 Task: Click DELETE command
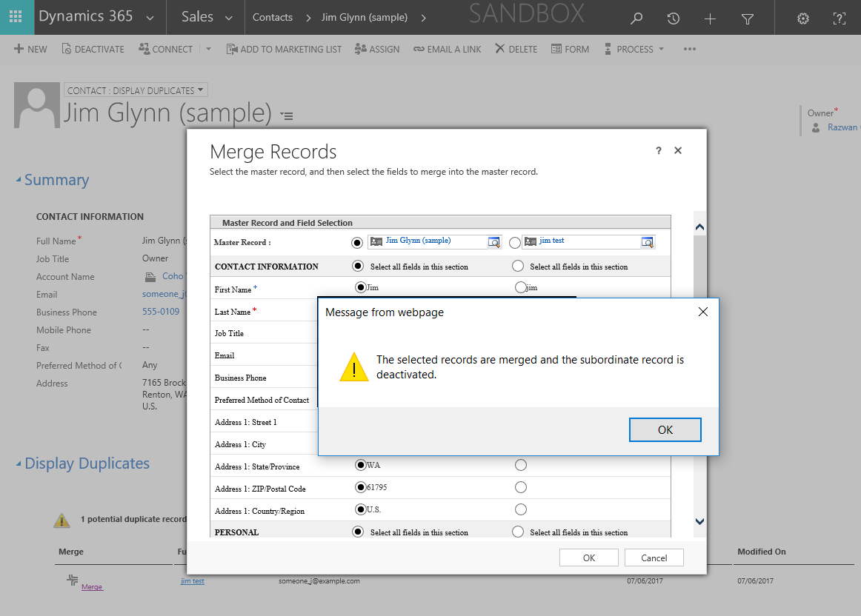tap(516, 49)
